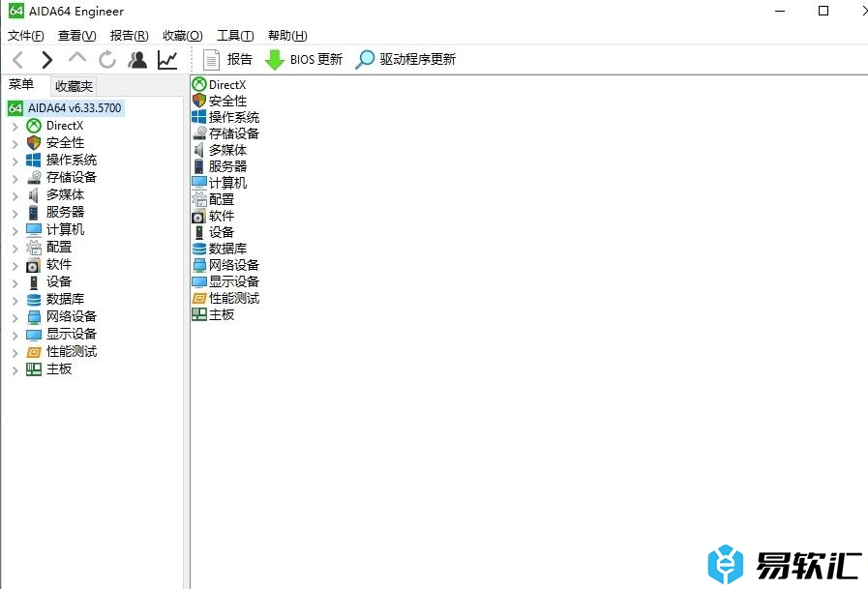
Task: Open the graph chart toolbar icon
Action: click(167, 60)
